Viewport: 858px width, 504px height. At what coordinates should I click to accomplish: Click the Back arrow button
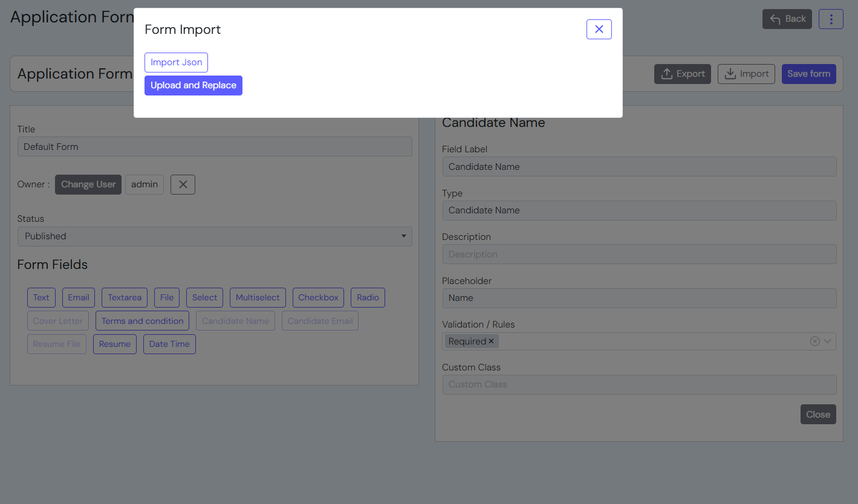coord(787,19)
